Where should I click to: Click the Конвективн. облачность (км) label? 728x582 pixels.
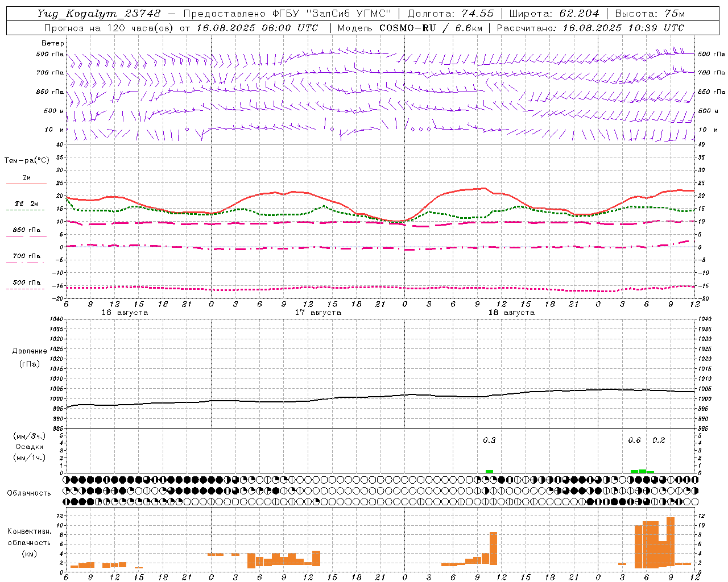(29, 542)
